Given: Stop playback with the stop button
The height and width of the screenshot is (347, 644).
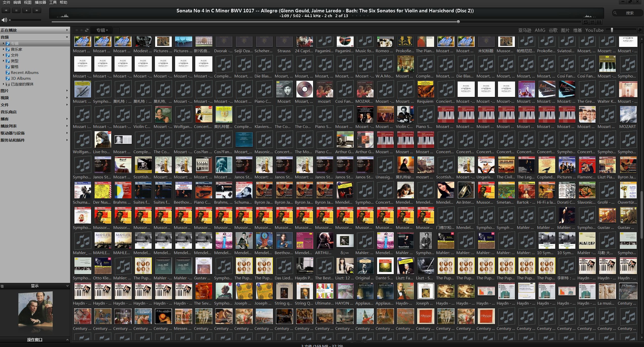Looking at the screenshot, I should pyautogui.click(x=26, y=10).
